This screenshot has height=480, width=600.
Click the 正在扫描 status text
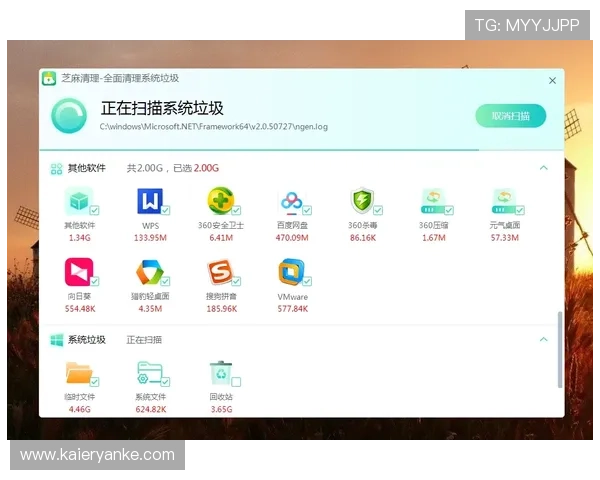[x=144, y=340]
